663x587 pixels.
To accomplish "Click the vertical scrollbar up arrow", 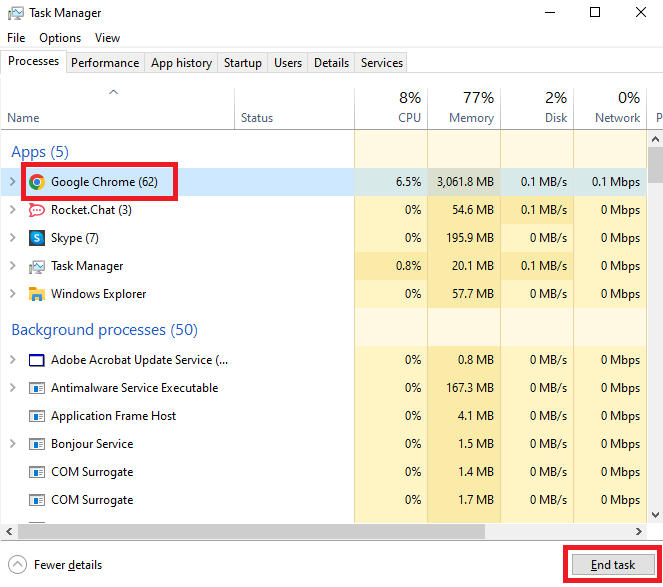I will pos(655,139).
